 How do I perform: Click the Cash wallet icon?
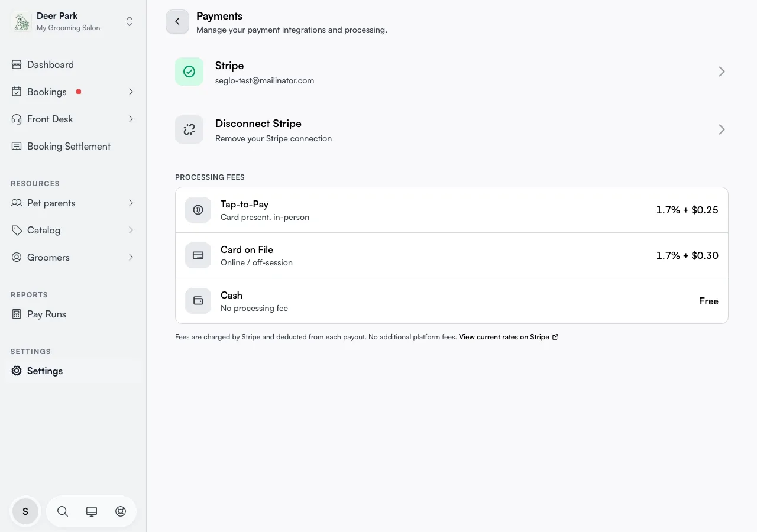pos(198,301)
